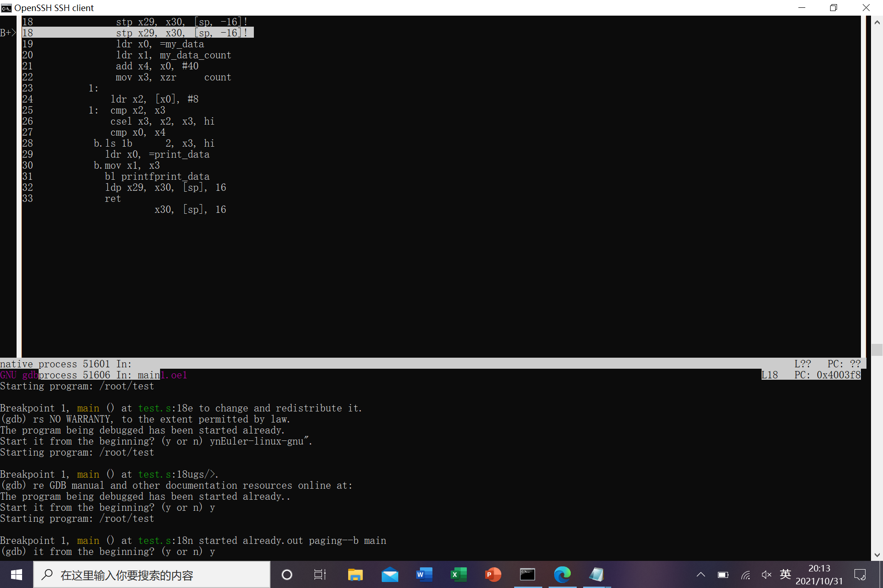Open Cortana circle icon
The height and width of the screenshot is (588, 883).
(287, 575)
